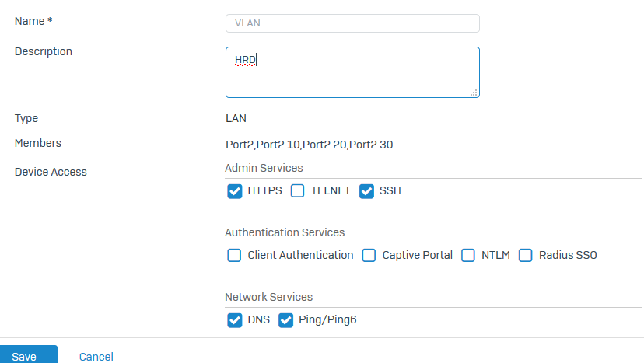Disable SSH admin access checkbox
This screenshot has width=644, height=363.
pos(367,191)
